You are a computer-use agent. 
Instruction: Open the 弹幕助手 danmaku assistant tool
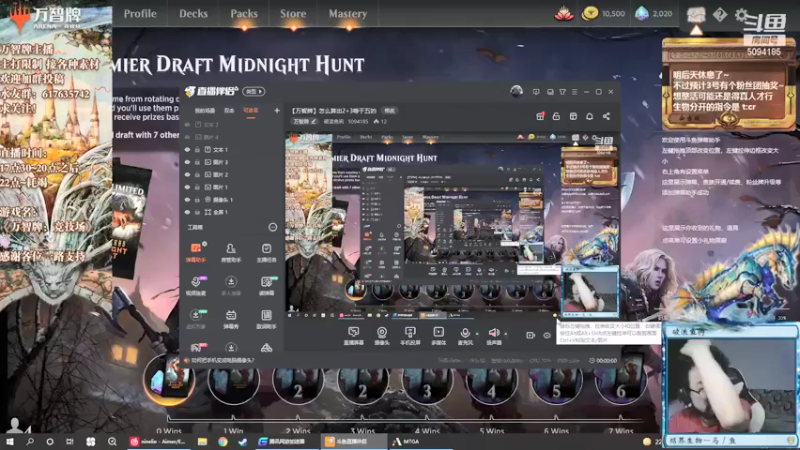click(x=195, y=253)
